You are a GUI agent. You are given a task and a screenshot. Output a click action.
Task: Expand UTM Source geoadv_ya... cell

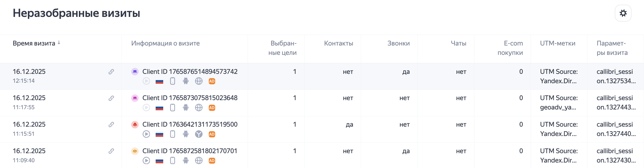pyautogui.click(x=558, y=103)
